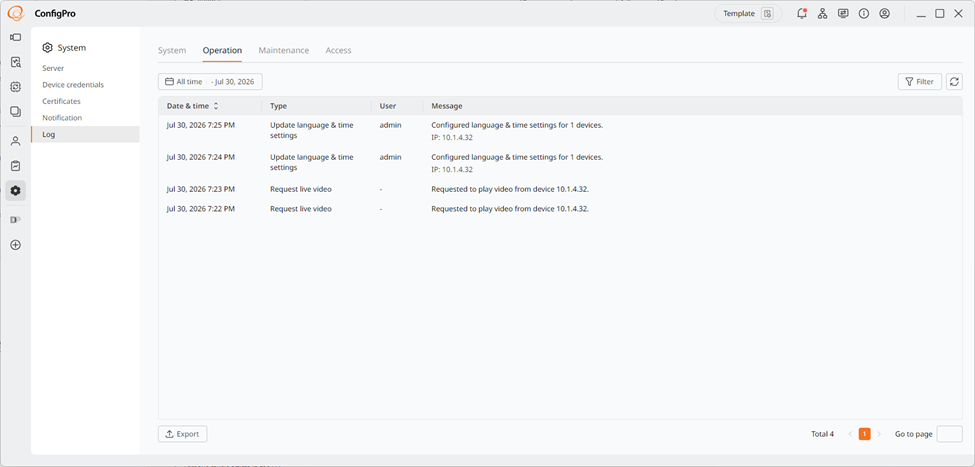Select the Jul 30, 2026 7:24 PM row
Image resolution: width=975 pixels, height=467 pixels.
tap(560, 163)
